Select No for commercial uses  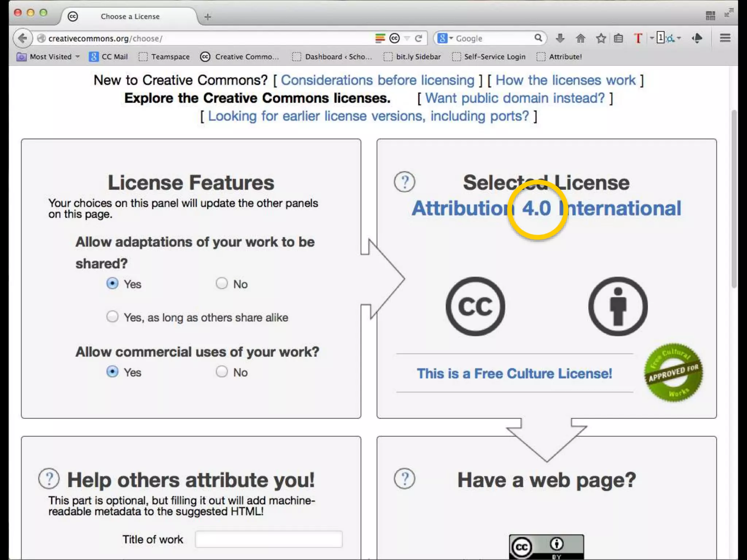coord(222,372)
